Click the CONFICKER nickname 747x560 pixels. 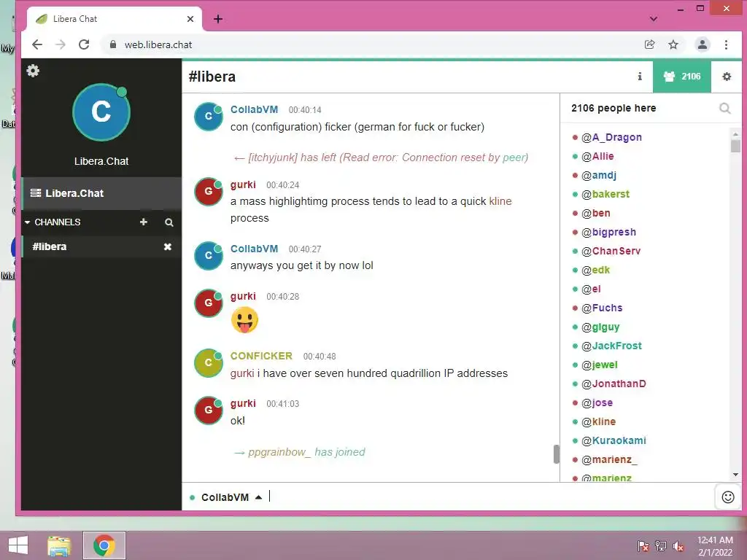[x=261, y=356]
